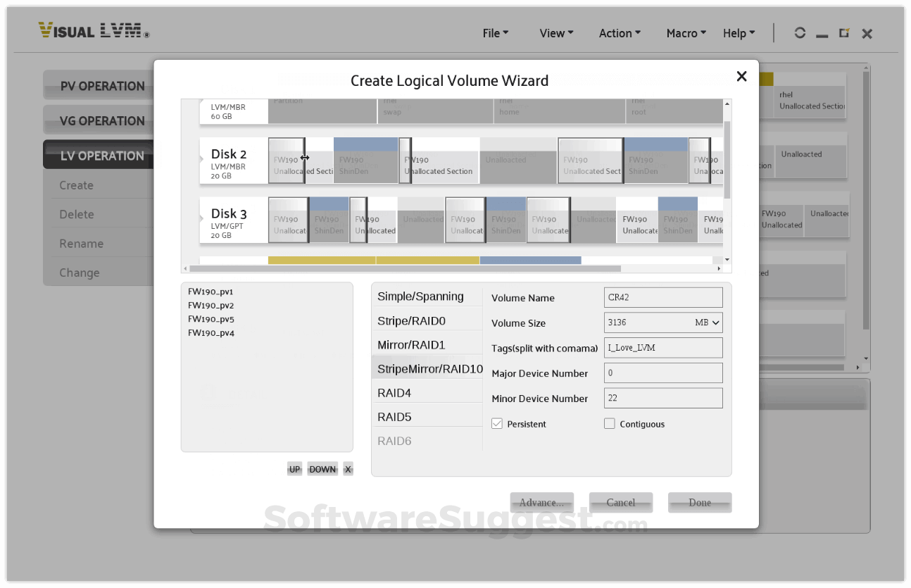The width and height of the screenshot is (911, 588).
Task: Open the Help dropdown menu
Action: point(738,32)
